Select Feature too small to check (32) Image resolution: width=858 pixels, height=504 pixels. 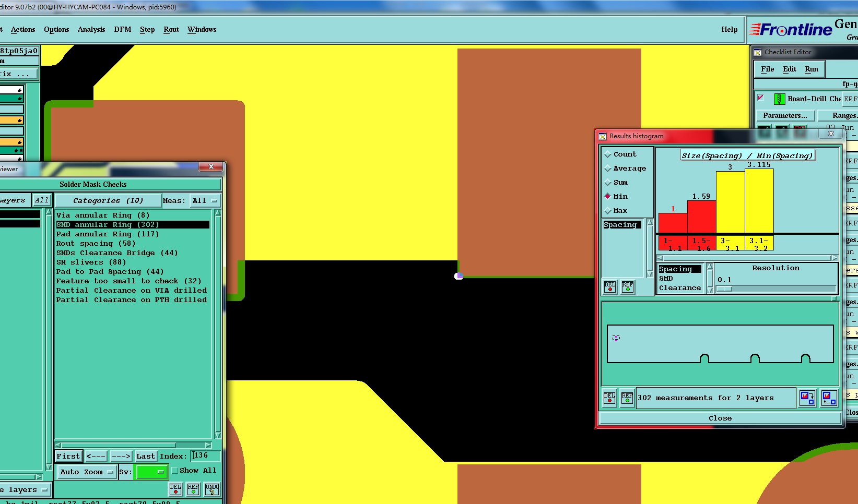coord(128,281)
